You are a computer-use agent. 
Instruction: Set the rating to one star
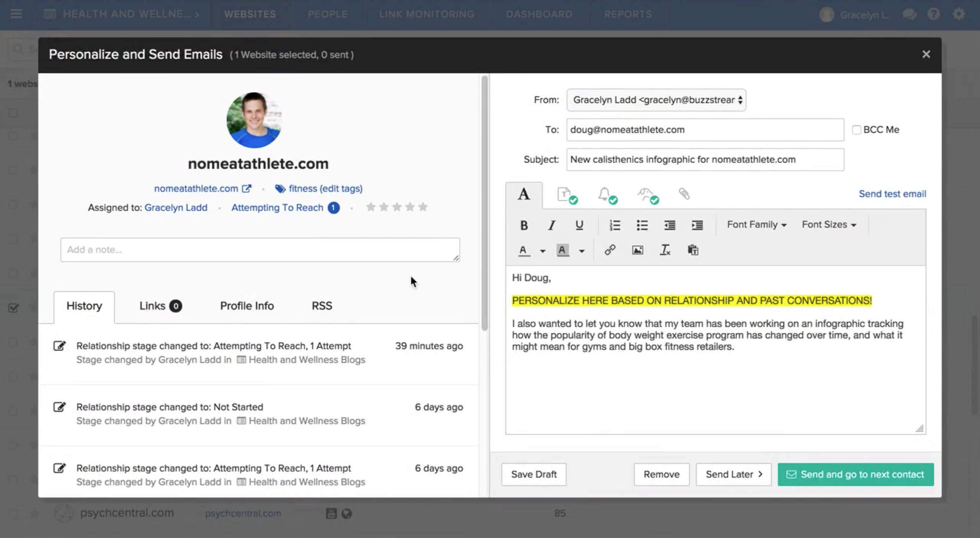coord(371,207)
